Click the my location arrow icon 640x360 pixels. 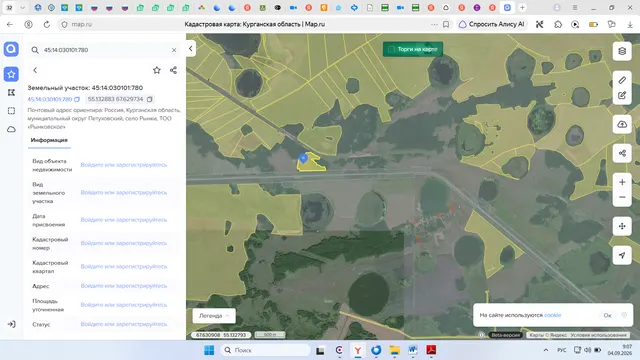coord(622,256)
